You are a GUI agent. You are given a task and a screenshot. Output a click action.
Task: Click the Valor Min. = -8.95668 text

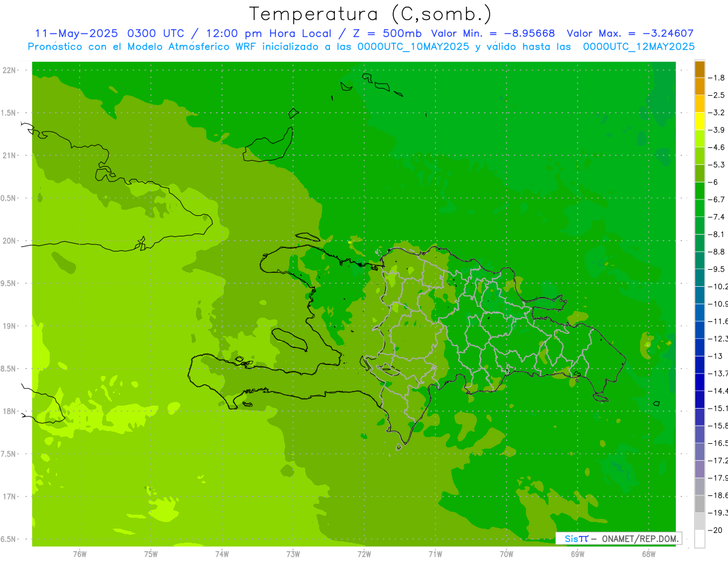pos(493,33)
